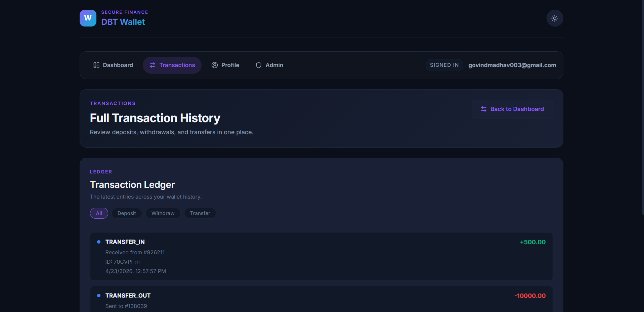Image resolution: width=644 pixels, height=312 pixels.
Task: Click the Back to Dashboard button
Action: click(512, 109)
